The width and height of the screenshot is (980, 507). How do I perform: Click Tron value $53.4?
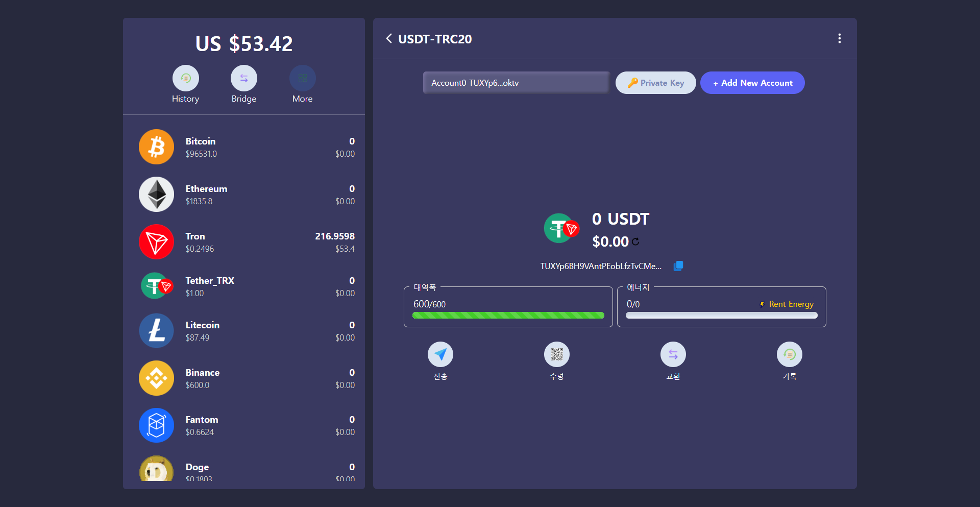[x=345, y=249]
